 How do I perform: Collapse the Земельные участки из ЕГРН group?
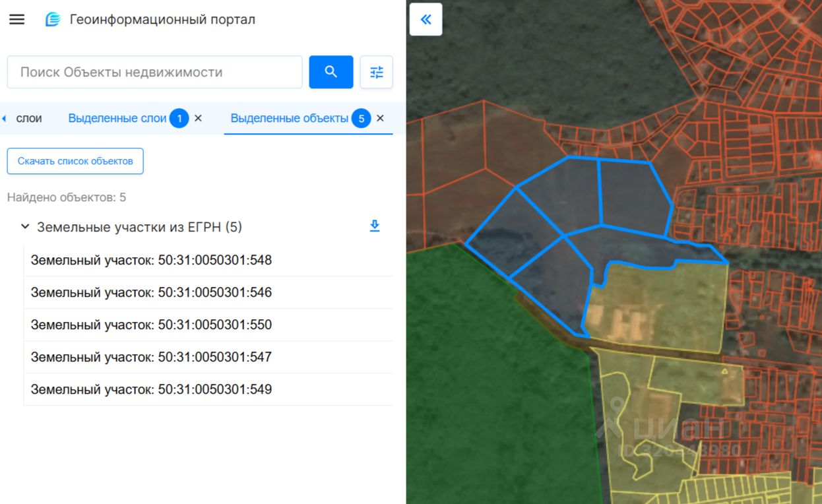point(25,226)
